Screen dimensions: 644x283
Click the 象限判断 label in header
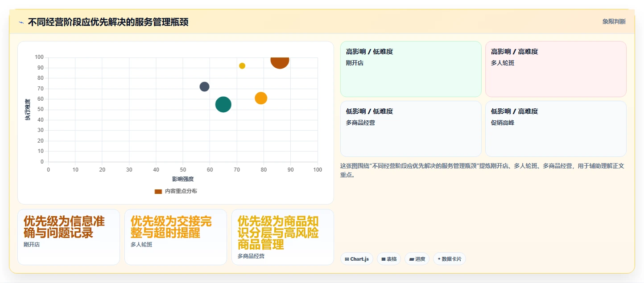[614, 21]
